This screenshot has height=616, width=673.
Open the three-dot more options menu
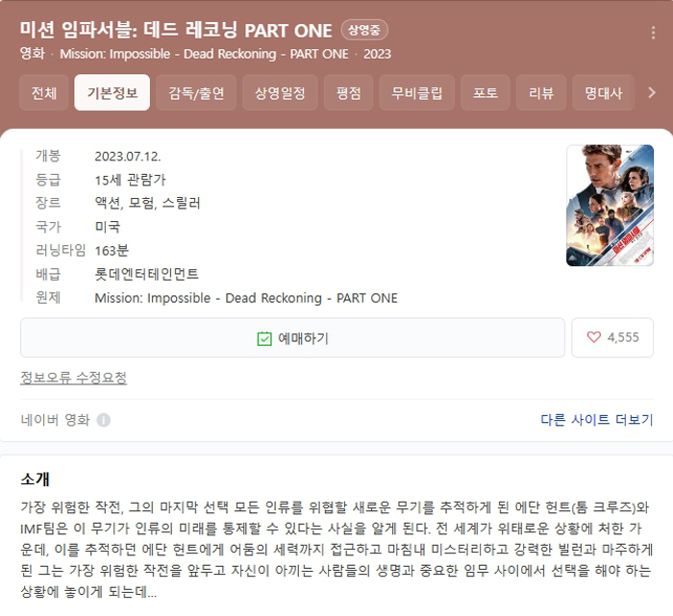point(653,32)
